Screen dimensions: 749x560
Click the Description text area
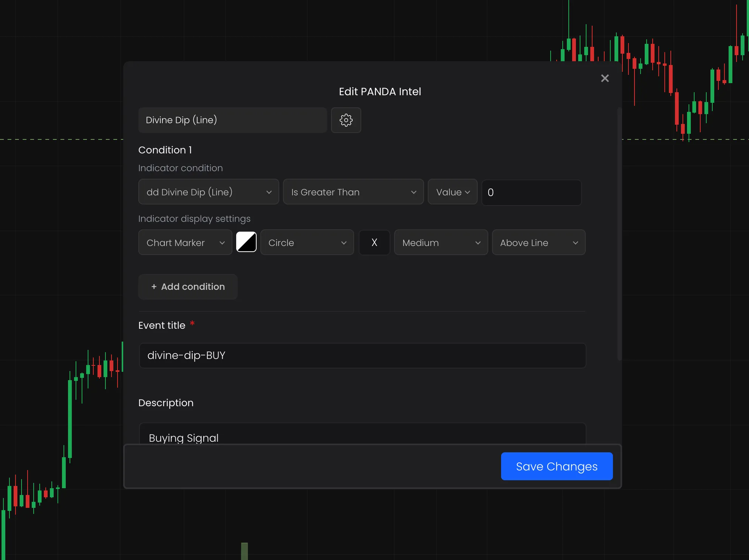tap(362, 435)
